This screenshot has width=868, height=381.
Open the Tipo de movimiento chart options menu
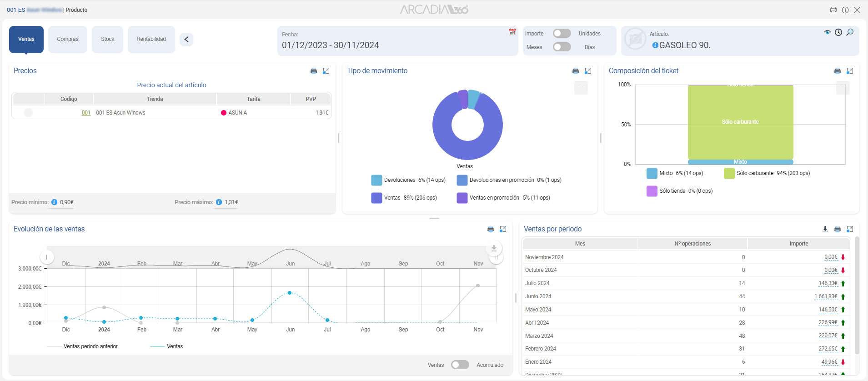click(x=581, y=87)
